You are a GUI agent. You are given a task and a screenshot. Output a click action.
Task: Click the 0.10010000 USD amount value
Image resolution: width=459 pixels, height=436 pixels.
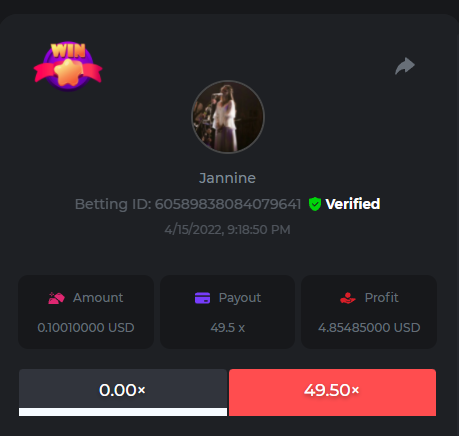point(86,328)
